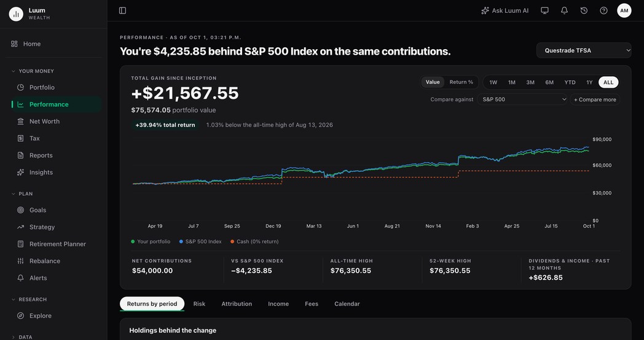The width and height of the screenshot is (644, 340).
Task: Click the Tax dollar icon
Action: 20,139
